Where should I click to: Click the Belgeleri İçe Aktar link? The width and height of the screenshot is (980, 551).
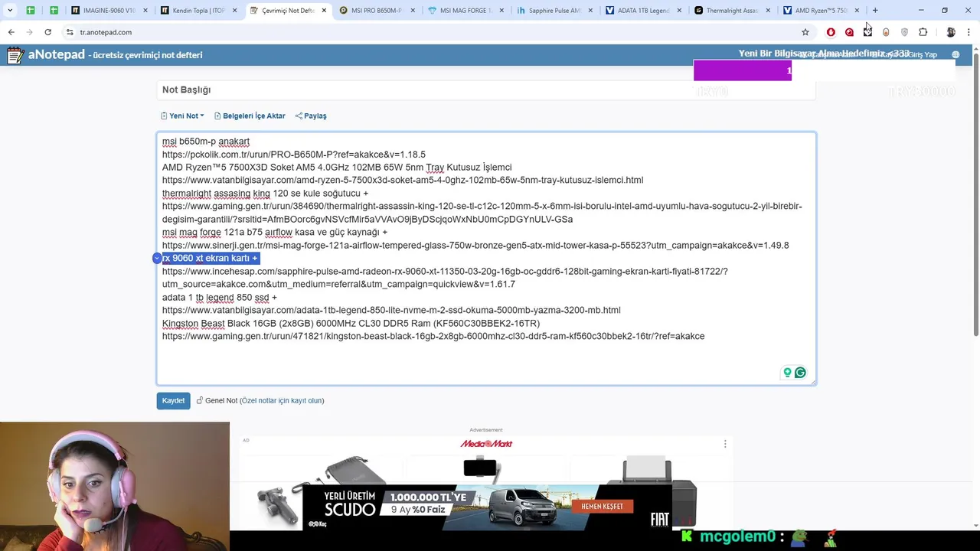click(250, 116)
